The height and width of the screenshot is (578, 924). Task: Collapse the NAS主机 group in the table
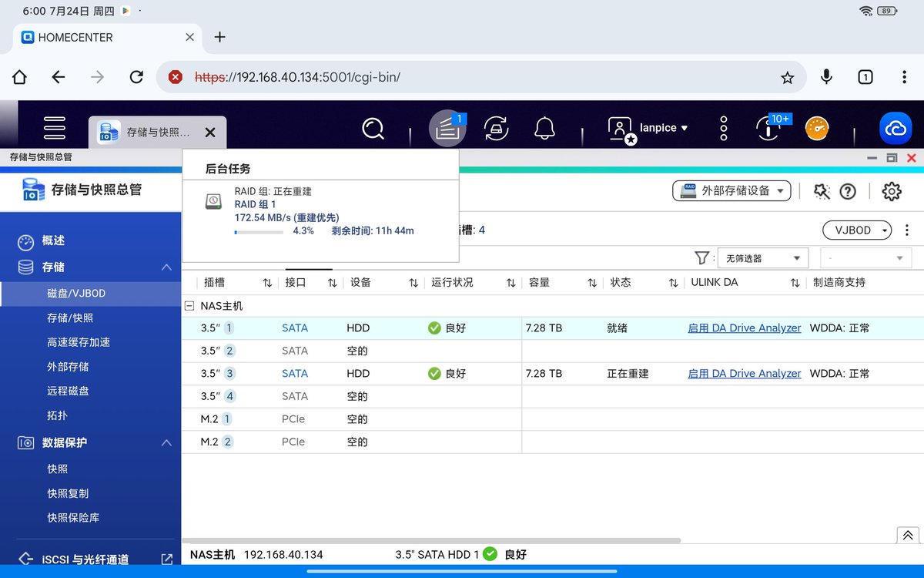[x=189, y=305]
